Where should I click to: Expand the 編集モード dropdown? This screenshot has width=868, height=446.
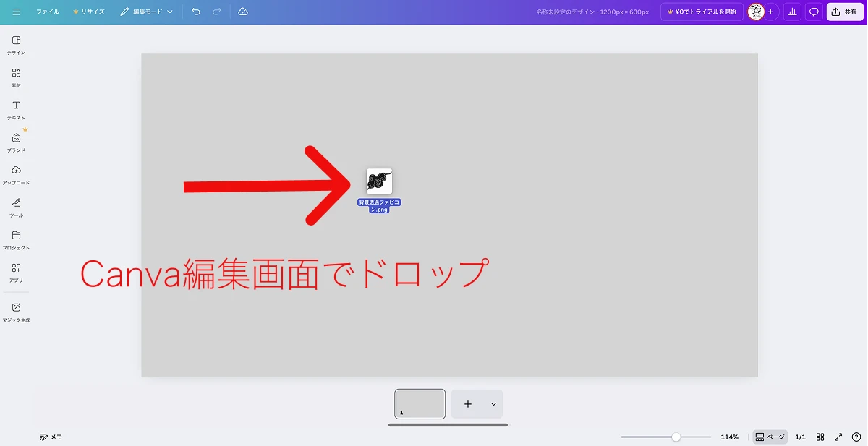pyautogui.click(x=147, y=12)
